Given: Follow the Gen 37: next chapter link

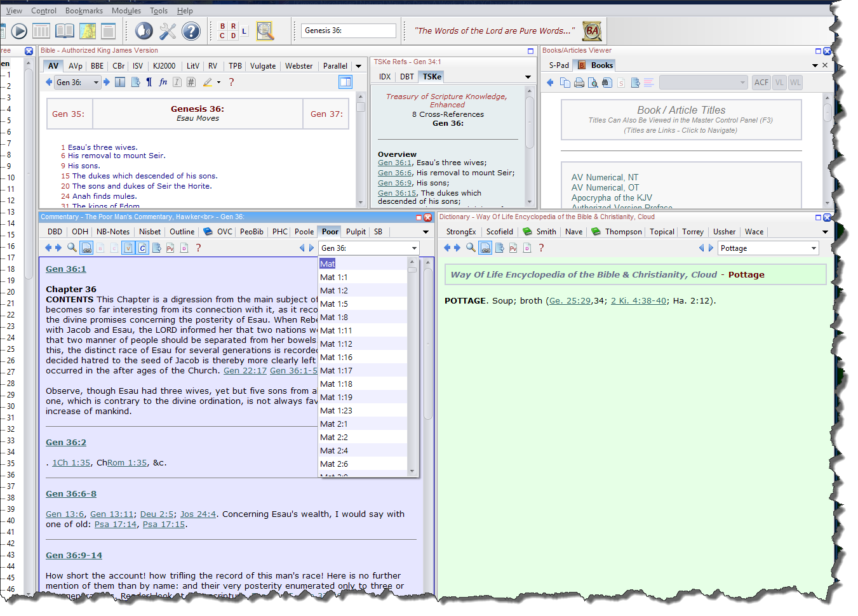Looking at the screenshot, I should point(326,114).
